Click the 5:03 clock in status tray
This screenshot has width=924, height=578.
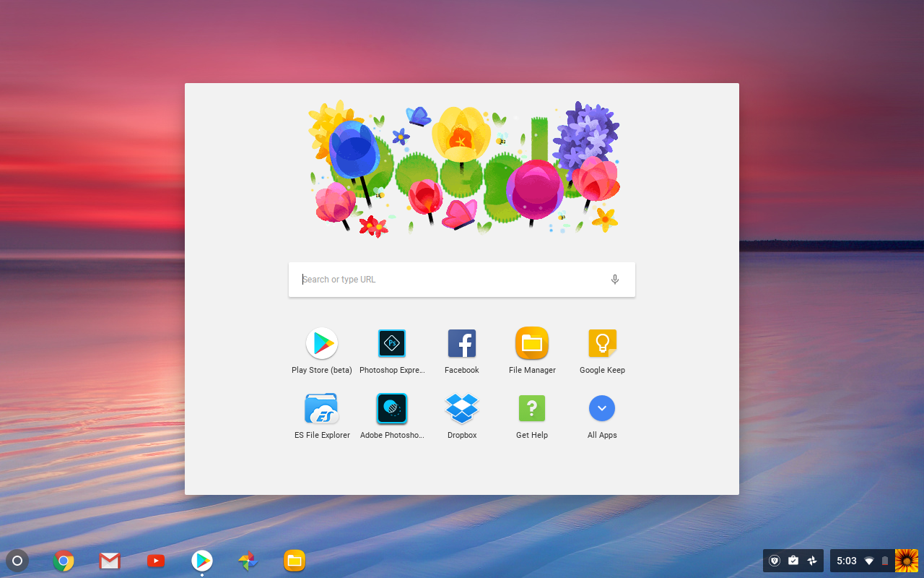(847, 561)
